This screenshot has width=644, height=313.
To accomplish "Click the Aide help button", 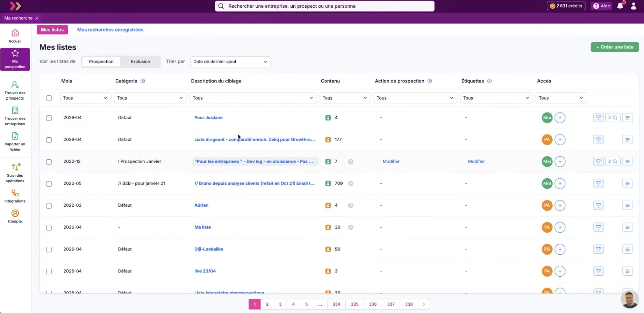I will click(601, 6).
